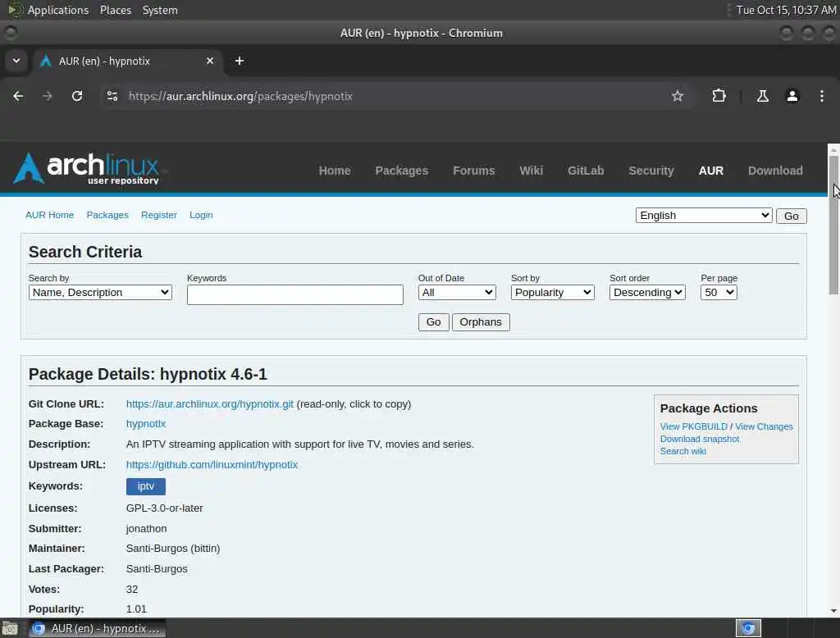Open Security in the Arch navbar

pyautogui.click(x=651, y=171)
